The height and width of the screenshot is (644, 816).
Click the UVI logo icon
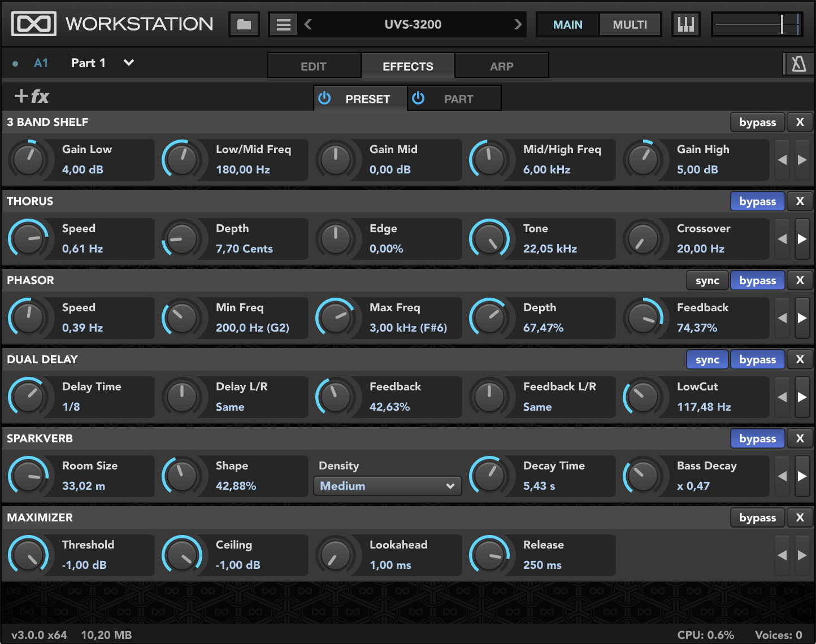point(34,24)
